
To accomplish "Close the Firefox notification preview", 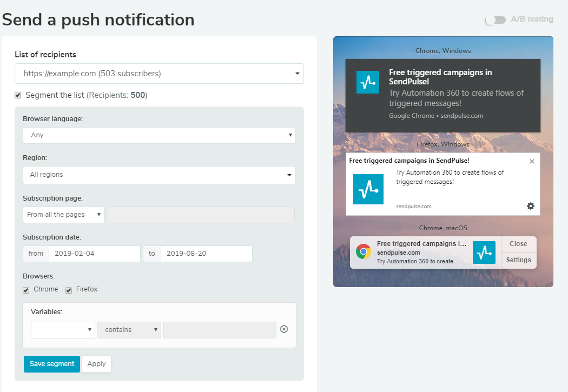I will (x=532, y=162).
